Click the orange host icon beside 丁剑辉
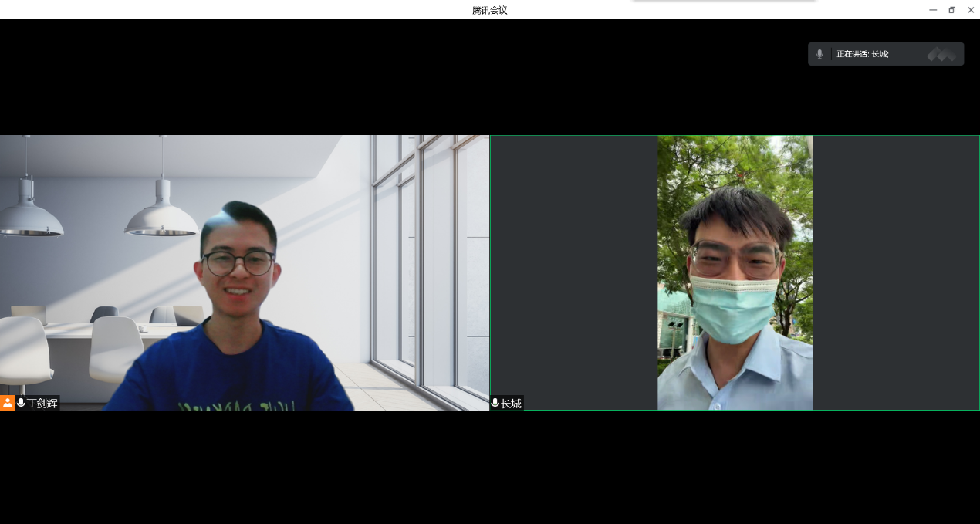This screenshot has height=524, width=980. click(x=7, y=403)
